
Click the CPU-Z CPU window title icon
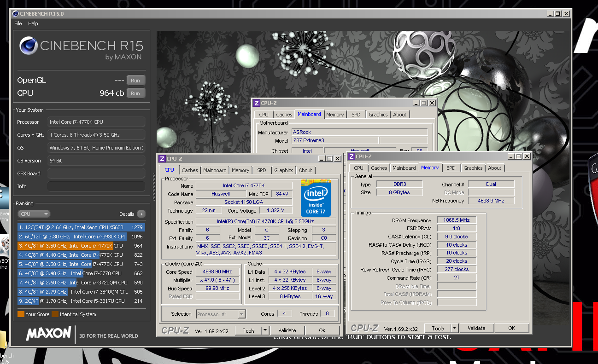(x=162, y=159)
